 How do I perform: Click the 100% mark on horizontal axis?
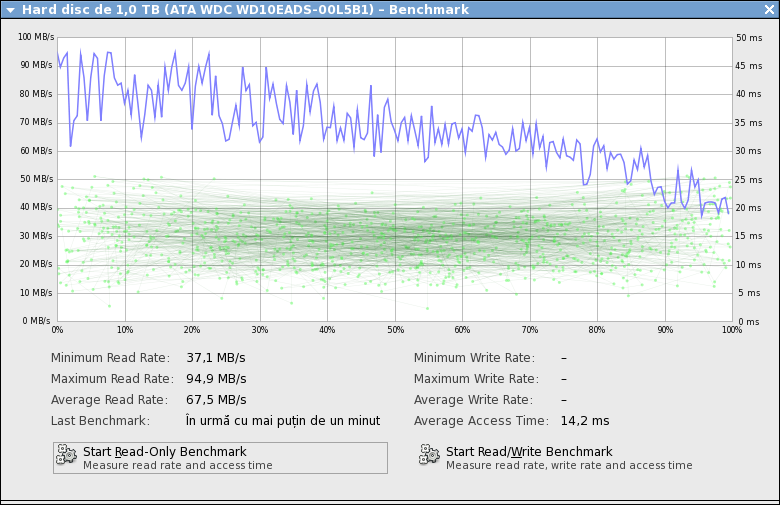coord(732,330)
